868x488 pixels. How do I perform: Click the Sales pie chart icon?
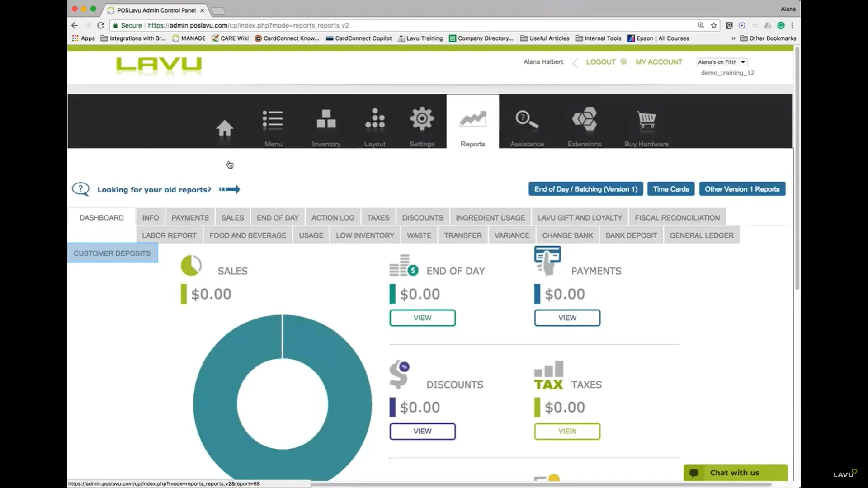tap(191, 265)
